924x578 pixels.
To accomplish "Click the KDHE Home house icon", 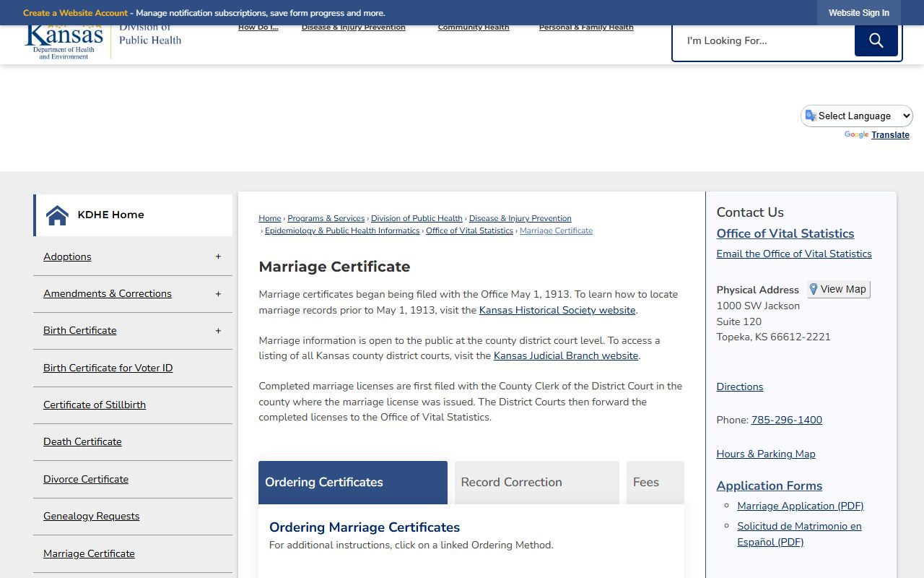I will coord(57,215).
